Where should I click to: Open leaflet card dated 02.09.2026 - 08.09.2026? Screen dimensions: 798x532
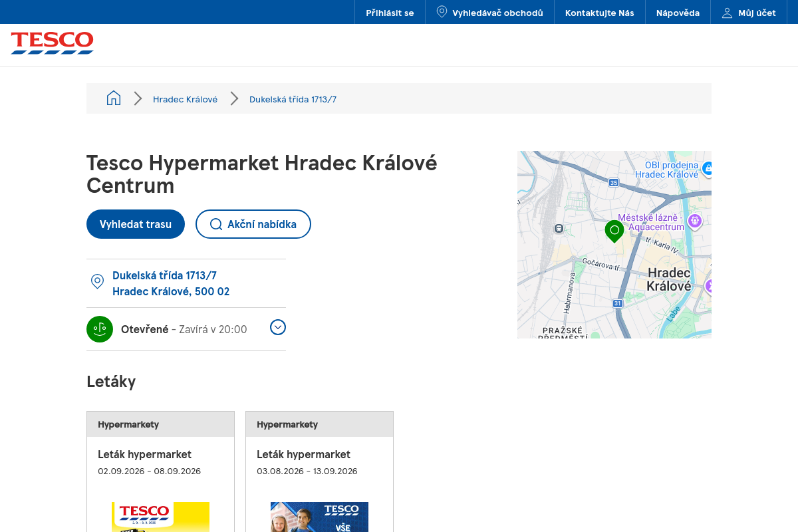pos(160,471)
